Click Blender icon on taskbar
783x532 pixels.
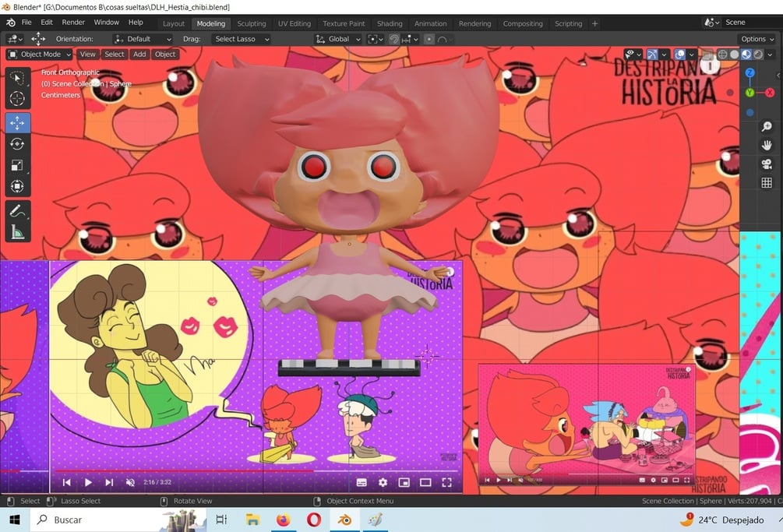coord(344,520)
